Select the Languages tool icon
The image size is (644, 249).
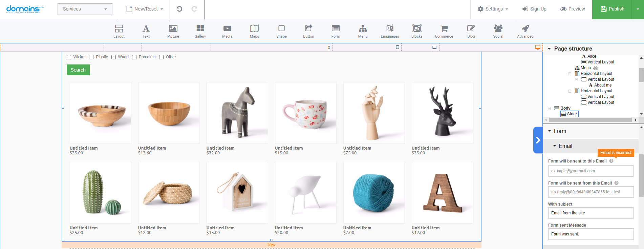tap(390, 31)
